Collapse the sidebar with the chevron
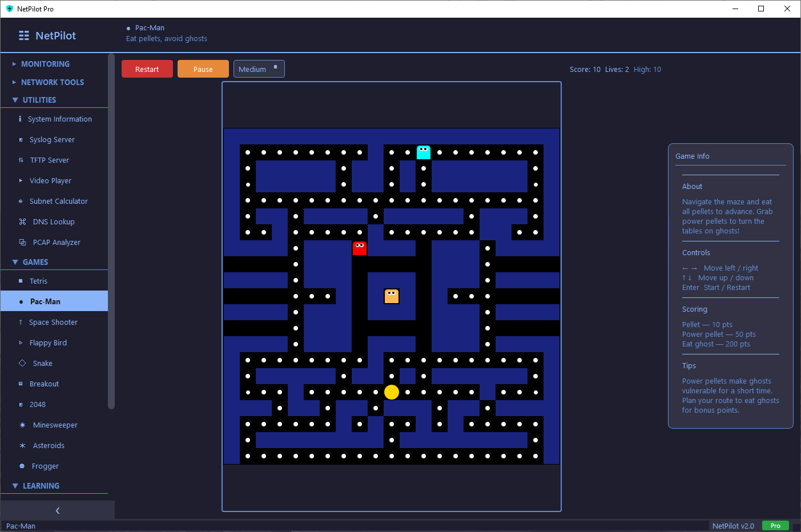The width and height of the screenshot is (801, 532). tap(57, 510)
